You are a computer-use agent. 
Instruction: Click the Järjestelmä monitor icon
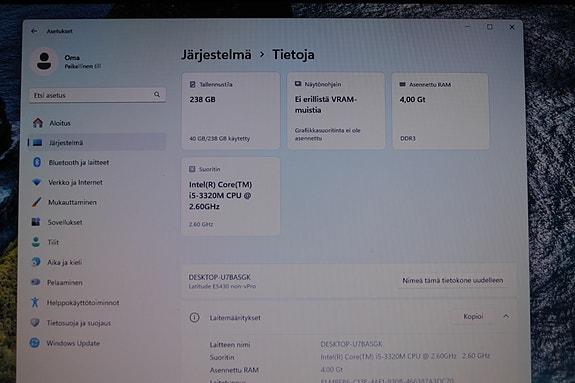tap(37, 142)
